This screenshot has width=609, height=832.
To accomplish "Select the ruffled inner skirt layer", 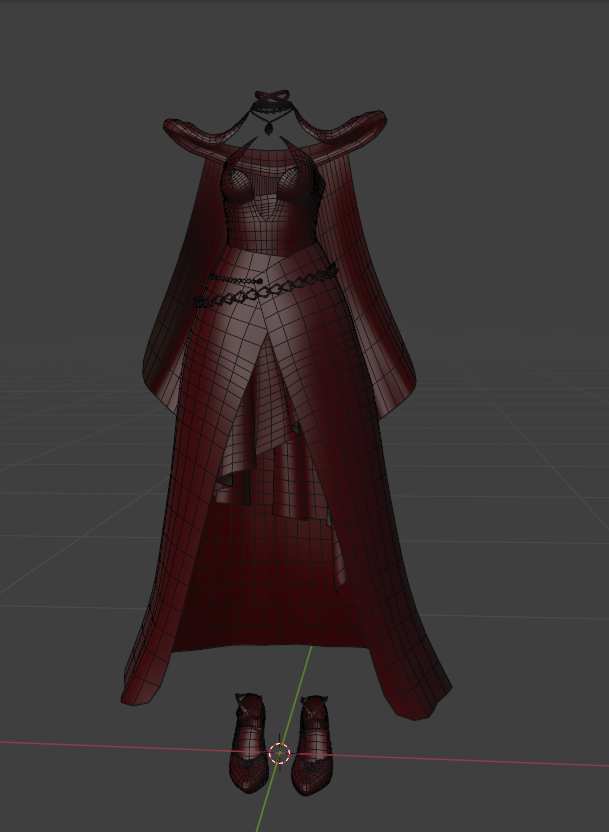I will click(265, 450).
